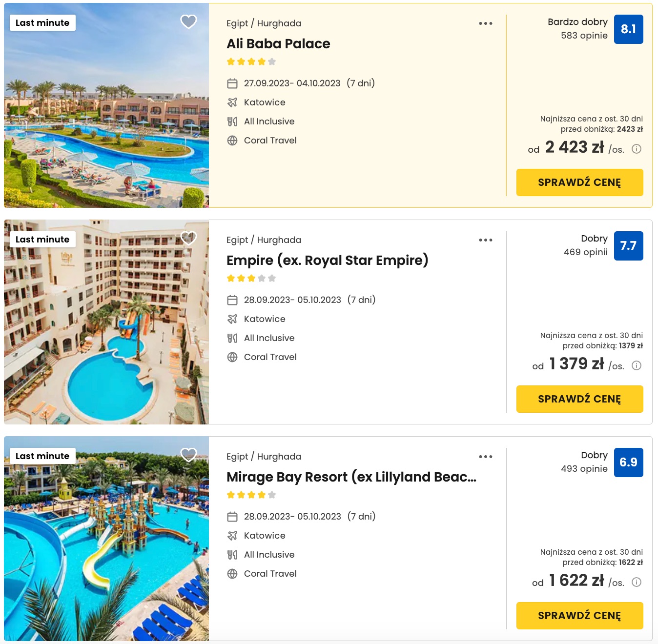Click airplane icon in Empire offer
The width and height of the screenshot is (658, 644).
pyautogui.click(x=232, y=319)
